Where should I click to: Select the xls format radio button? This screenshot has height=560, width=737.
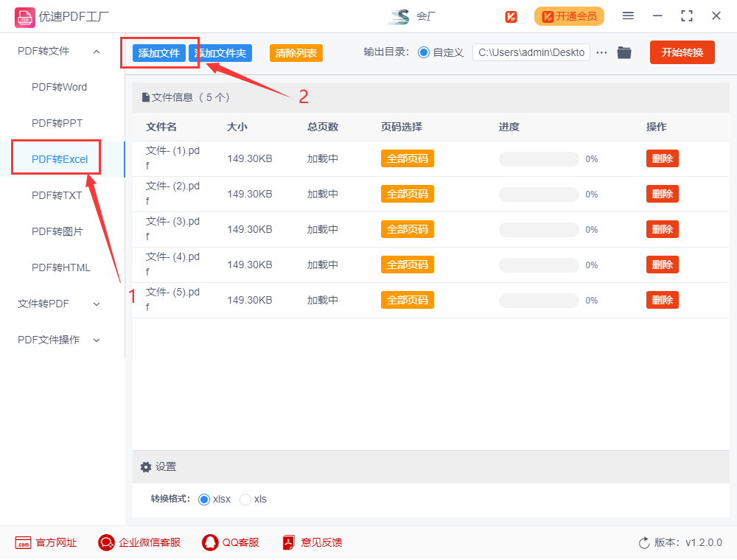pyautogui.click(x=245, y=500)
